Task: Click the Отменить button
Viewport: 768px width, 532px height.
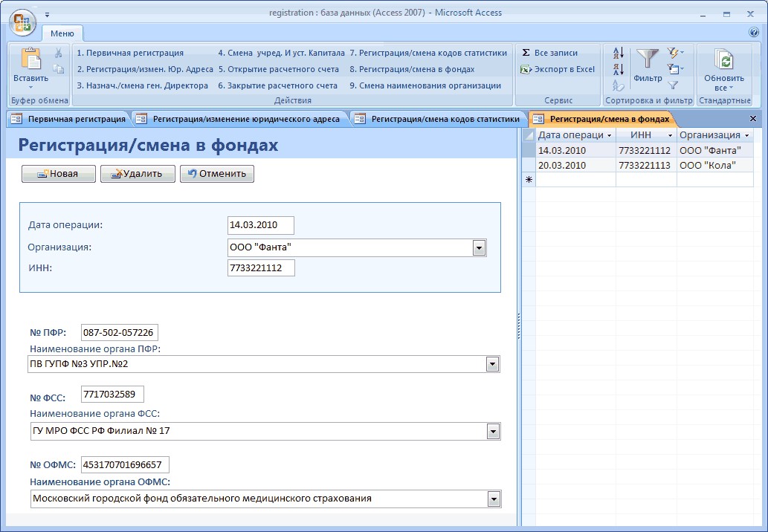Action: click(x=217, y=174)
